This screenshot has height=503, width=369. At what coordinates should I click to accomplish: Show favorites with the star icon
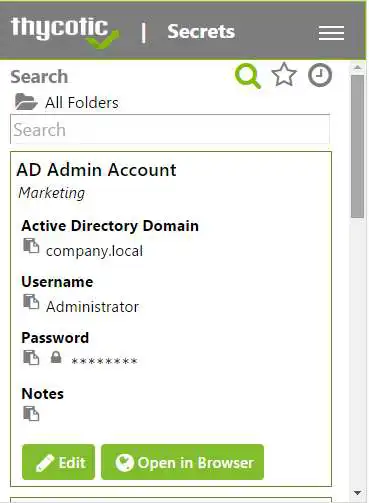tap(284, 75)
